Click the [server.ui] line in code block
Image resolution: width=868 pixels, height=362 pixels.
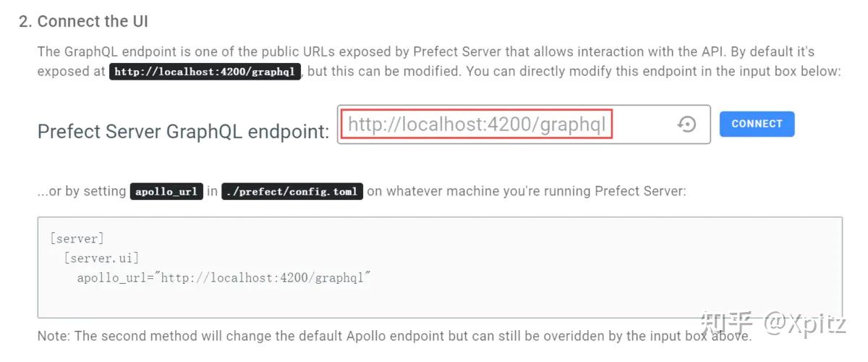[x=101, y=258]
